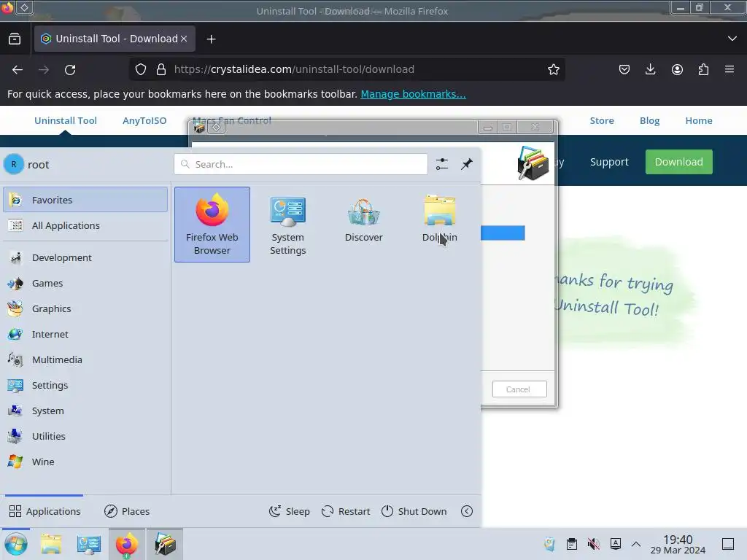Open Graphics category
The height and width of the screenshot is (560, 747).
[85, 308]
